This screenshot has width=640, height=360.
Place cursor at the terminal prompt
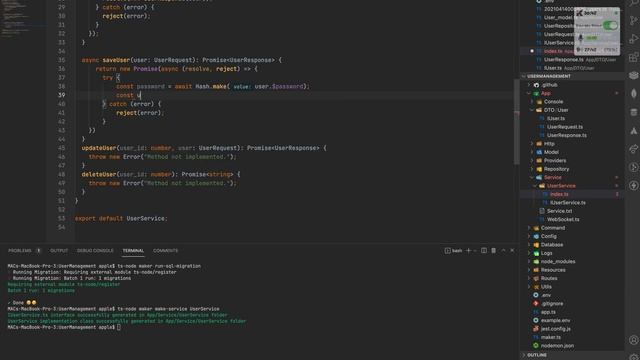pyautogui.click(x=119, y=327)
